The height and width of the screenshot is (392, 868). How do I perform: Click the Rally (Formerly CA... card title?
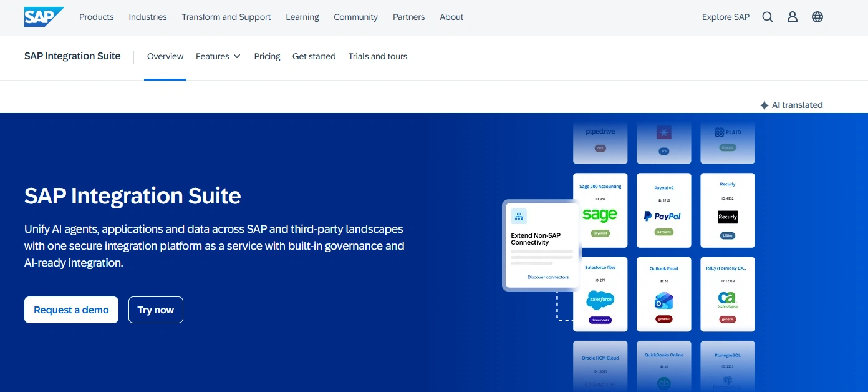[727, 267]
